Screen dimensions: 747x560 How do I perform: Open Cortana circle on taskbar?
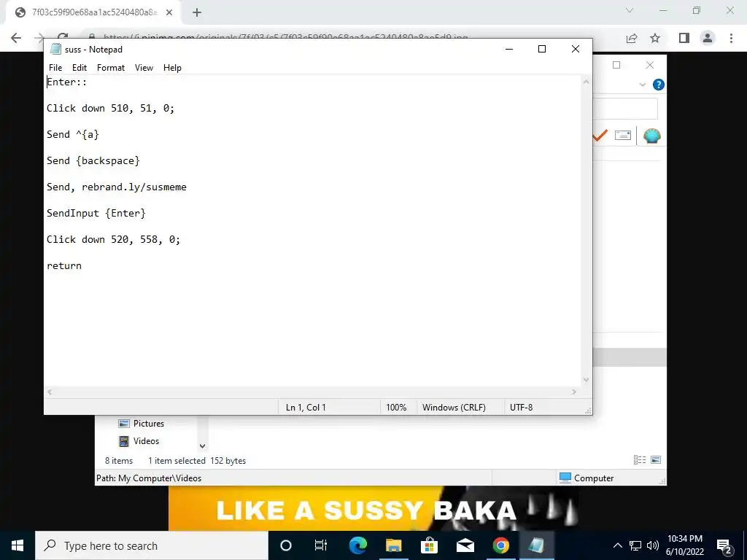[x=286, y=545]
